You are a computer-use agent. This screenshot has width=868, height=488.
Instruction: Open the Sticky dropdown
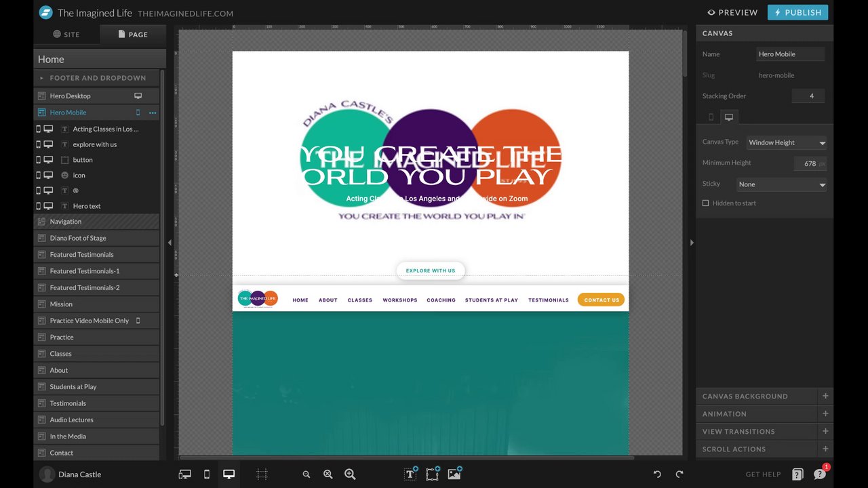(782, 184)
